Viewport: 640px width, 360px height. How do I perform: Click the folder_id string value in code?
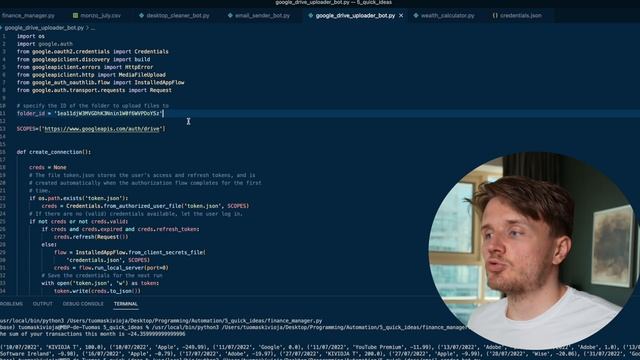coord(109,113)
